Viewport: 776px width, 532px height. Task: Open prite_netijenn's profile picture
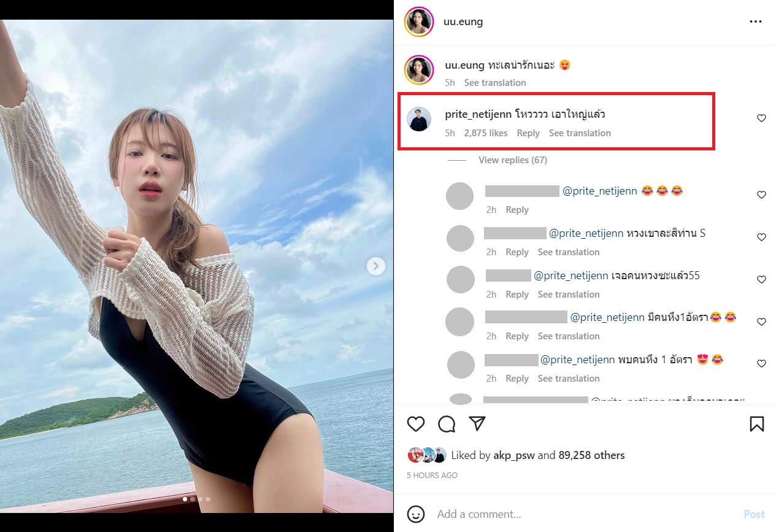coord(420,119)
